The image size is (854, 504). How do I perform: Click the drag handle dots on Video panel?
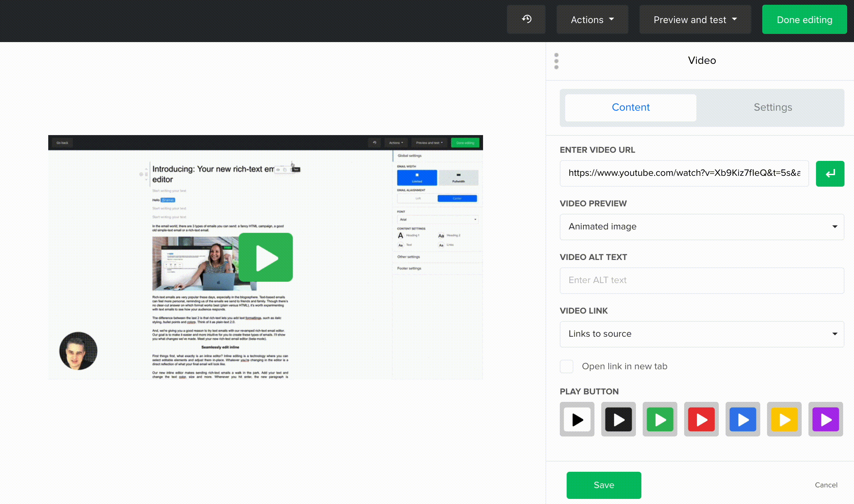[556, 61]
